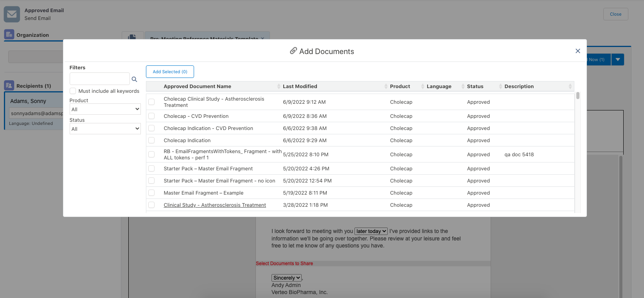Click the search magnifier icon in Filters
The height and width of the screenshot is (298, 644).
click(134, 79)
